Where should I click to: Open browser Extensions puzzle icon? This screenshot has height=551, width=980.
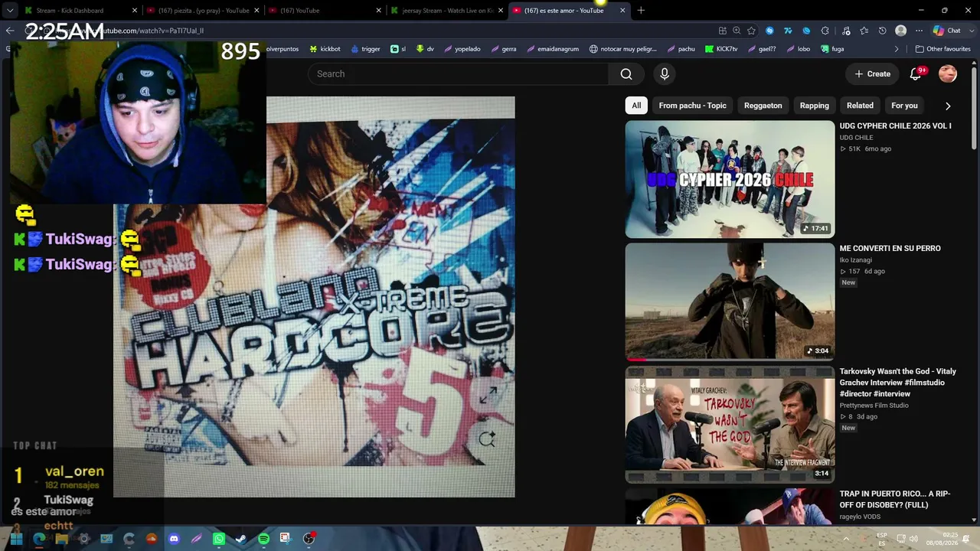click(825, 31)
